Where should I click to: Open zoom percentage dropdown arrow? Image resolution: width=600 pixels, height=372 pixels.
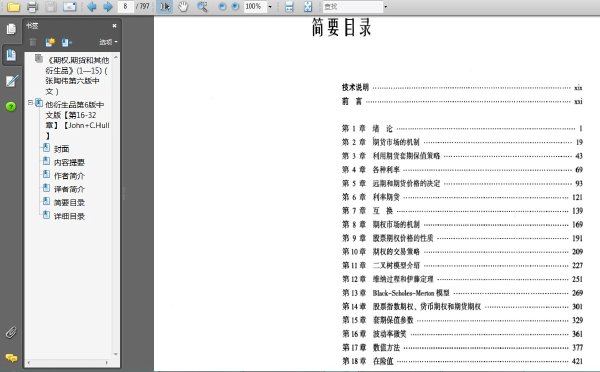click(270, 7)
